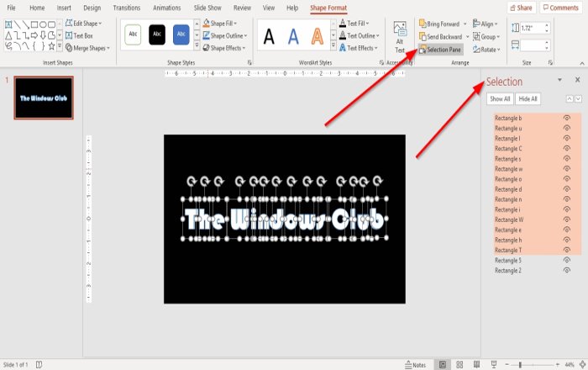
Task: Open the Animations tab
Action: (x=167, y=8)
